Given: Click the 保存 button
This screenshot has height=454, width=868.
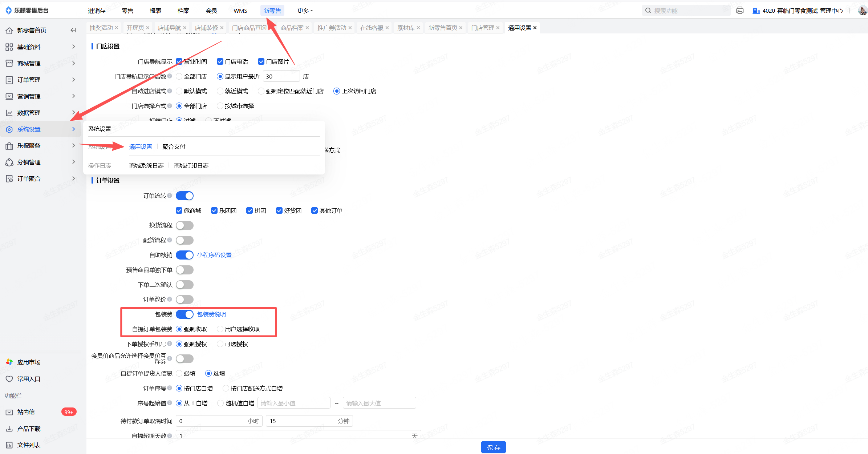Looking at the screenshot, I should (x=493, y=447).
